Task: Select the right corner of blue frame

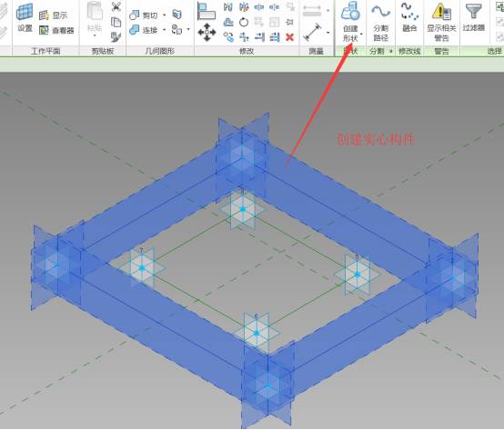Action: [x=453, y=277]
